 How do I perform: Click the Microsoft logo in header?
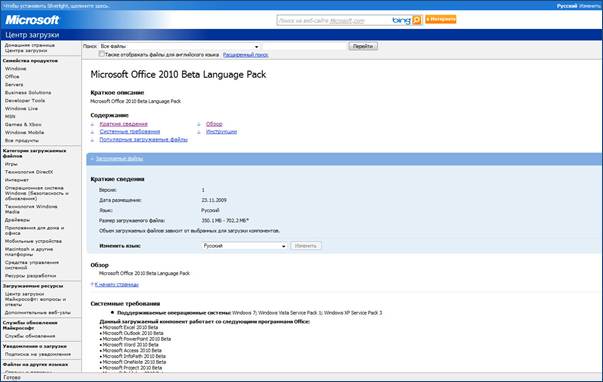click(32, 20)
